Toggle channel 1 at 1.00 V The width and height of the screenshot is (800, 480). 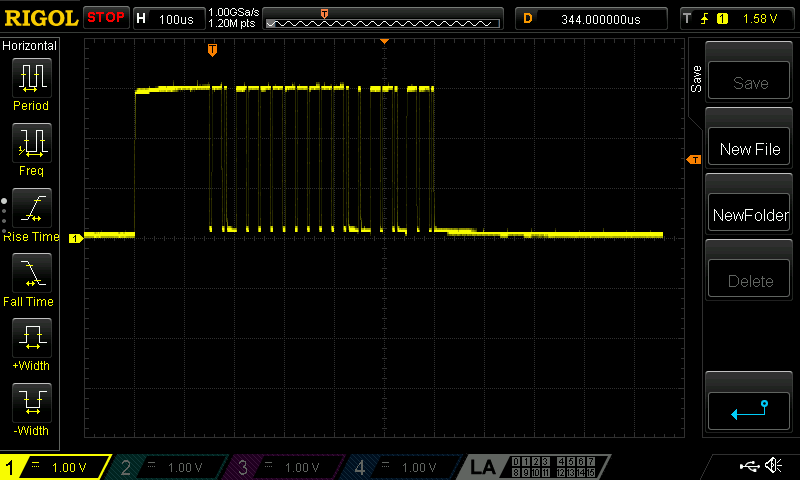coord(57,467)
